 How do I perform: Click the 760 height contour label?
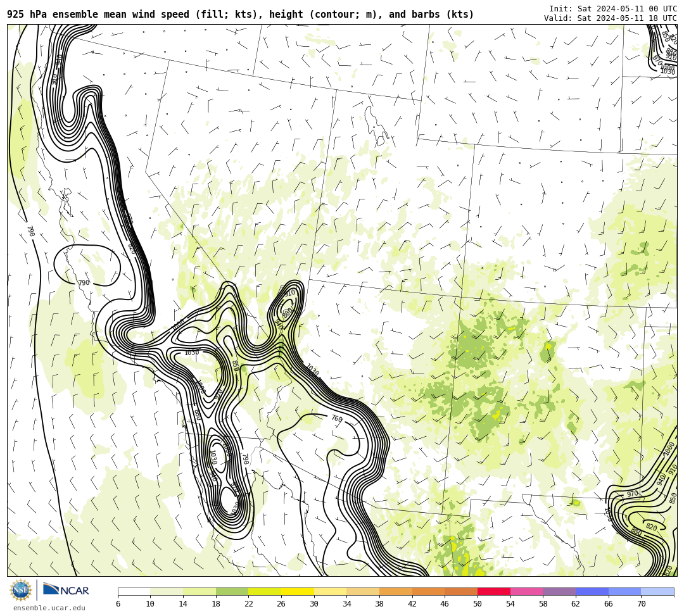(x=337, y=418)
